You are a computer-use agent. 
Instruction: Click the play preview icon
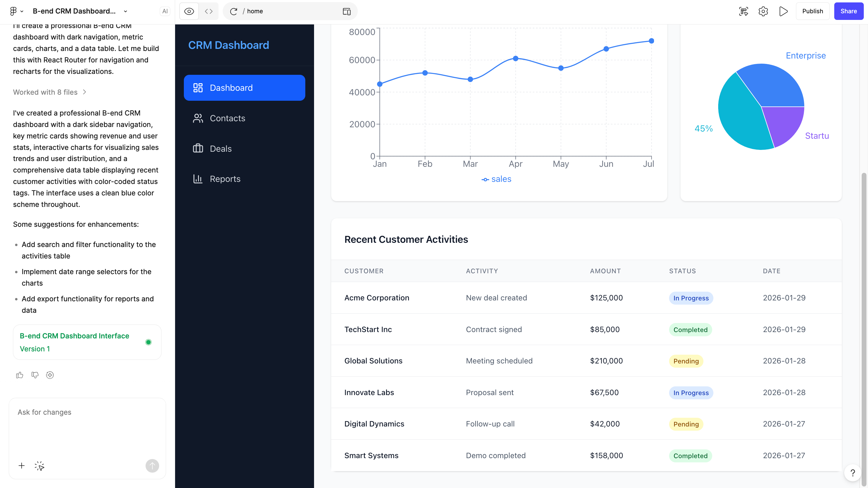(x=783, y=11)
